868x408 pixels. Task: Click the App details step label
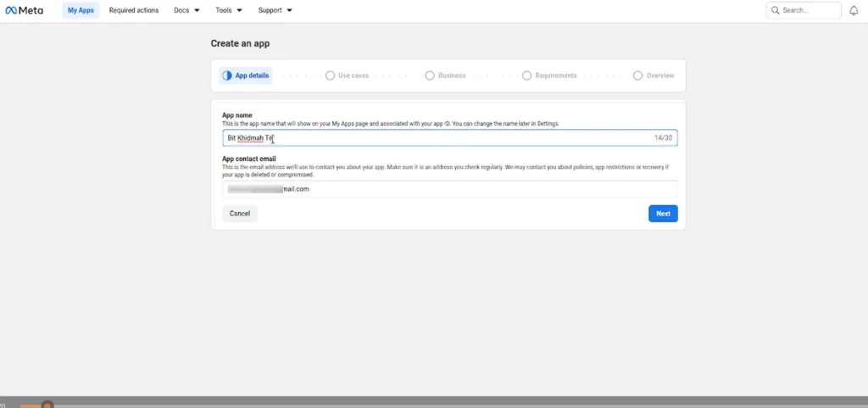point(252,75)
